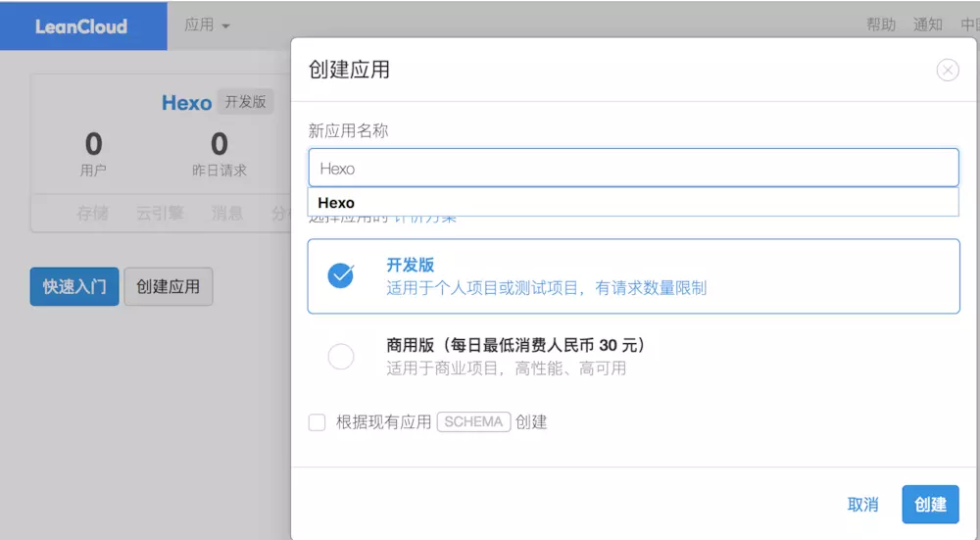Image resolution: width=980 pixels, height=540 pixels.
Task: Click the 用户 count of 0
Action: [93, 144]
